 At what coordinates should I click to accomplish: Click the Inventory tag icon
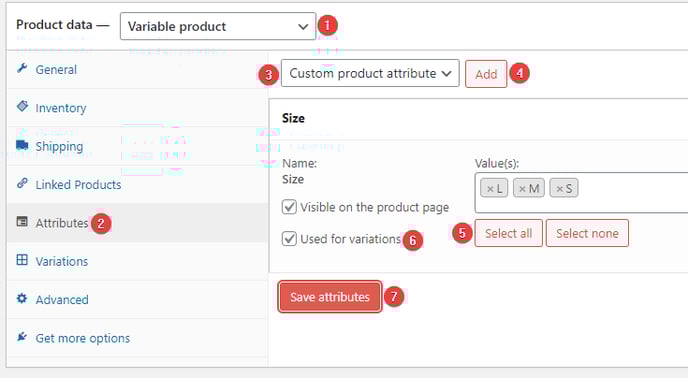coord(22,106)
